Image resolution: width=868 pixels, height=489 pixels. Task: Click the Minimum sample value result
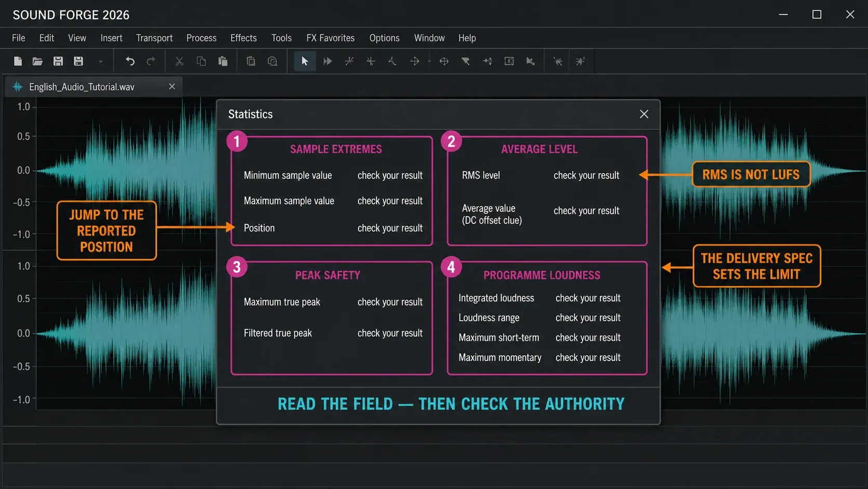tap(390, 176)
